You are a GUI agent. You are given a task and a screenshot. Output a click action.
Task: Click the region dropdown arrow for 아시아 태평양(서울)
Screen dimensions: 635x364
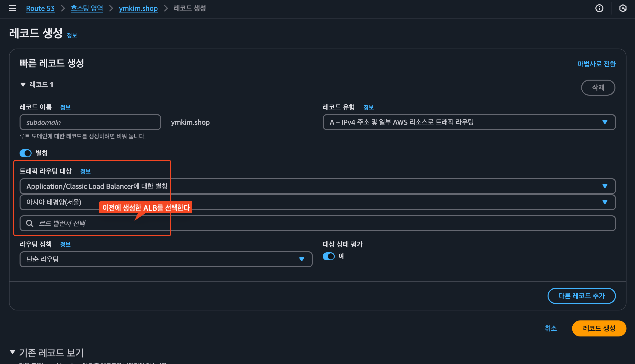(605, 202)
